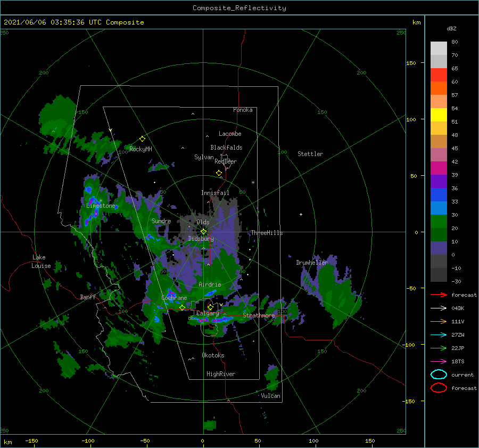Select the magenta 42-39 dBZ color swatch
The height and width of the screenshot is (448, 479).
pos(439,168)
